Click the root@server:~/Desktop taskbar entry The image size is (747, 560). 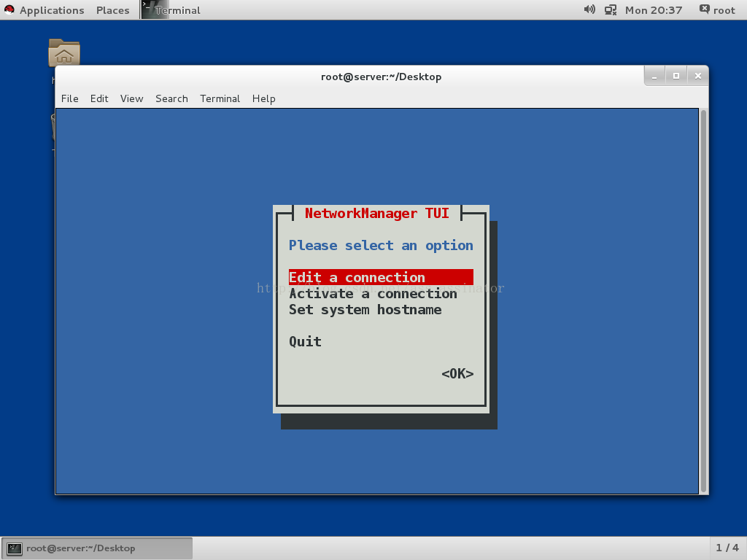click(x=97, y=548)
